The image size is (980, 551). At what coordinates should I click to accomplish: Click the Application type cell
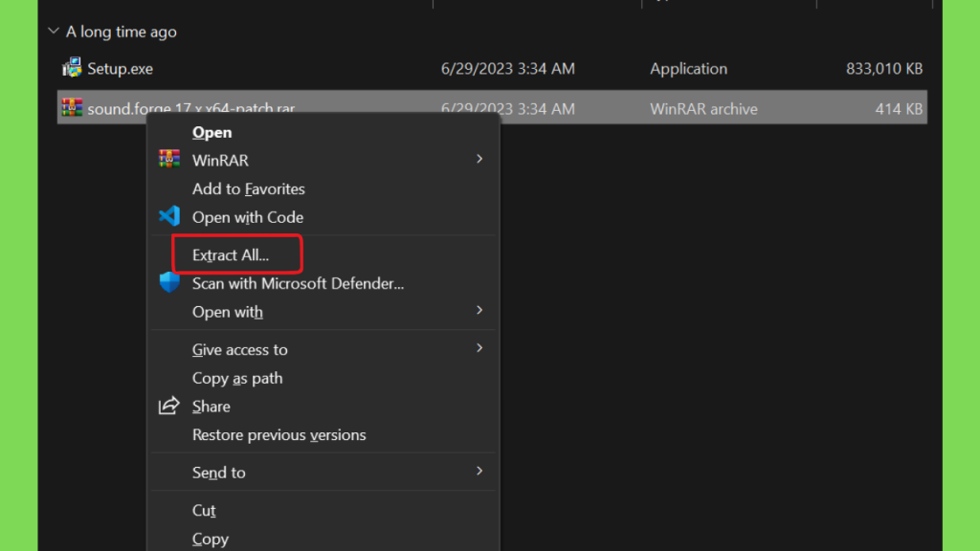688,69
